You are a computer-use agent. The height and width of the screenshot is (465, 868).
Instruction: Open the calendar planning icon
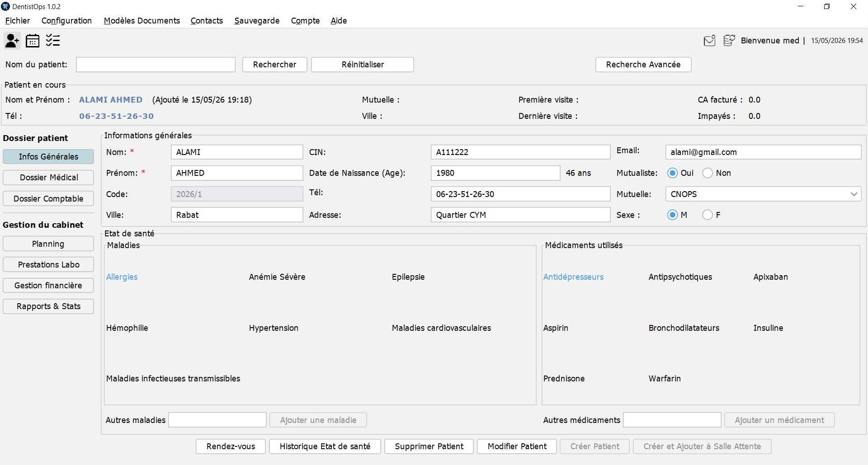[33, 41]
